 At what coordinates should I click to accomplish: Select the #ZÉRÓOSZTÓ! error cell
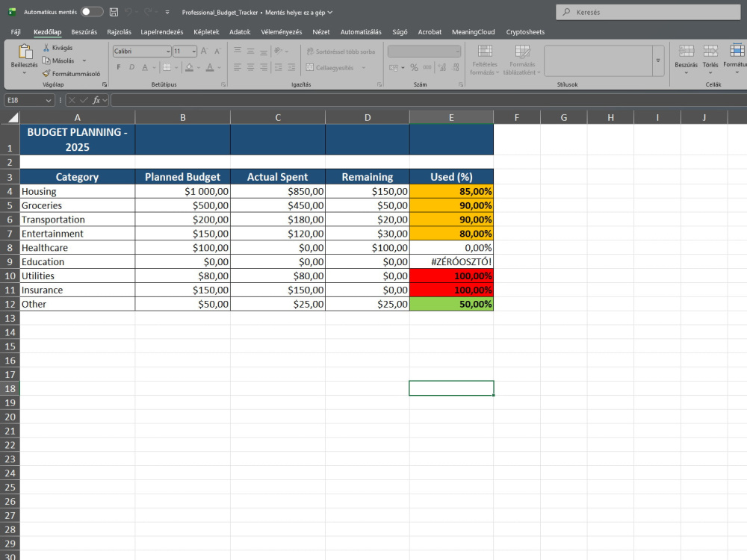point(451,261)
